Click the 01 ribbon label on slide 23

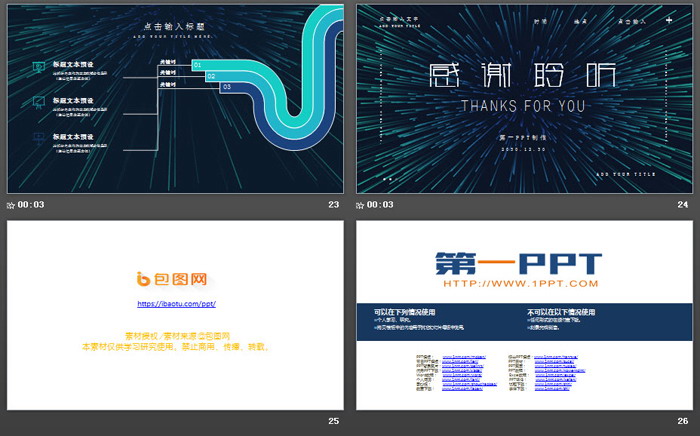[x=197, y=65]
